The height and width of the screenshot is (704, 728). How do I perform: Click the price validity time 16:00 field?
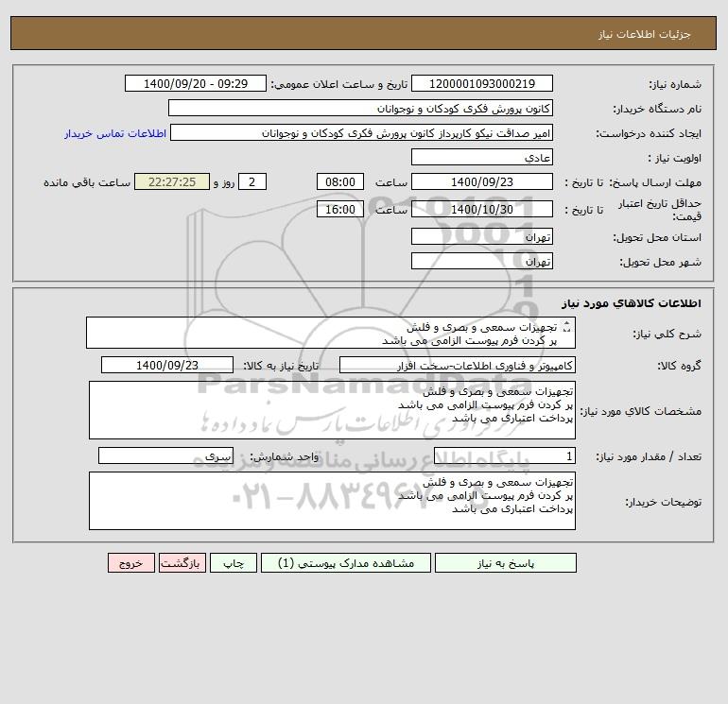[340, 209]
